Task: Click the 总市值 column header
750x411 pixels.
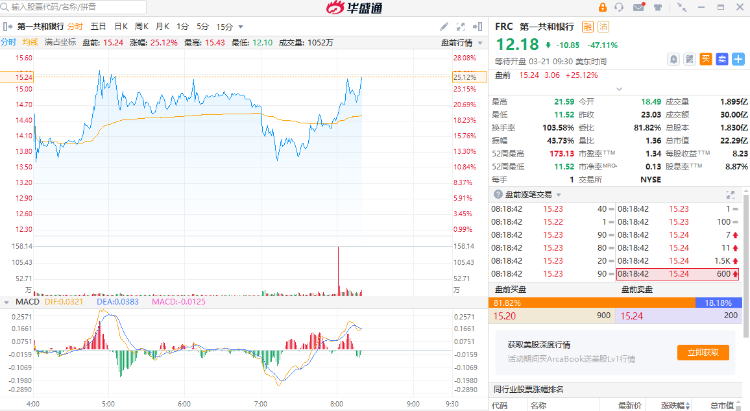Action: [x=722, y=405]
